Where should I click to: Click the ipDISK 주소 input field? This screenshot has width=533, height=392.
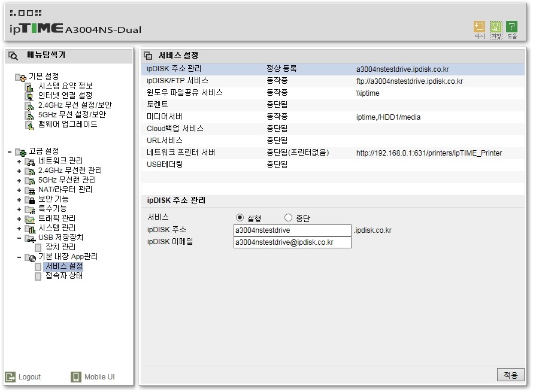292,230
